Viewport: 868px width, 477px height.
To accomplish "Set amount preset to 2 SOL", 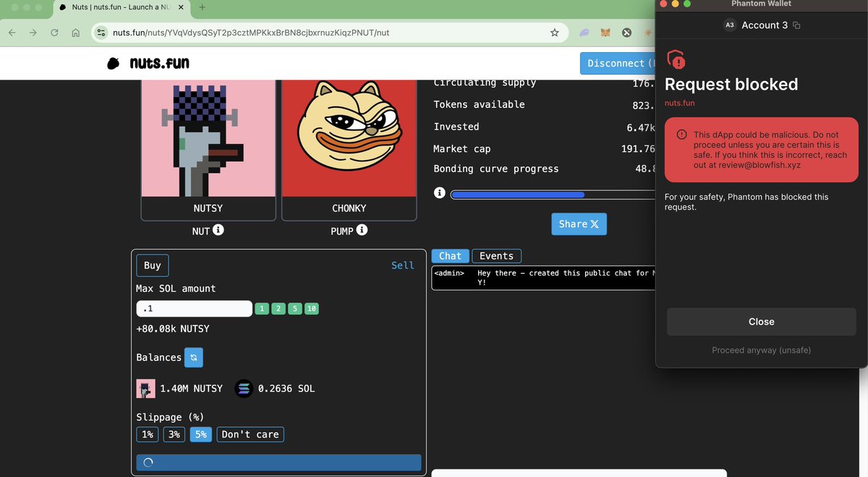I will (278, 309).
